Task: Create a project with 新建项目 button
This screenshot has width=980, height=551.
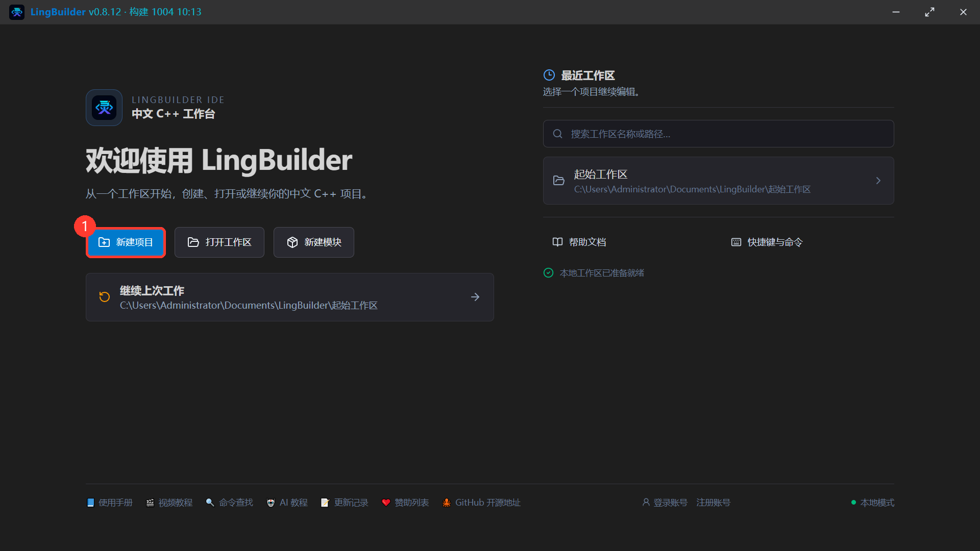Action: click(x=126, y=242)
